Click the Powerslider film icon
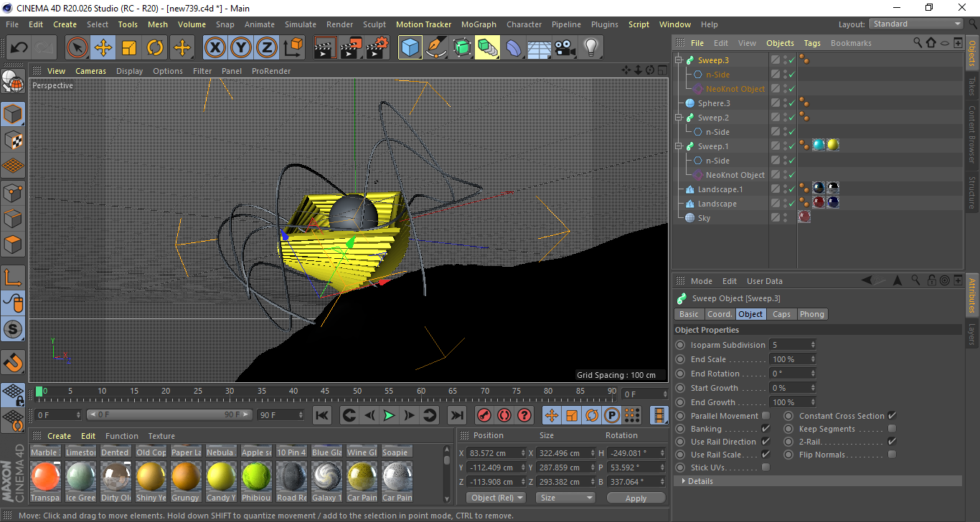Screen dimensions: 980x522 point(659,415)
